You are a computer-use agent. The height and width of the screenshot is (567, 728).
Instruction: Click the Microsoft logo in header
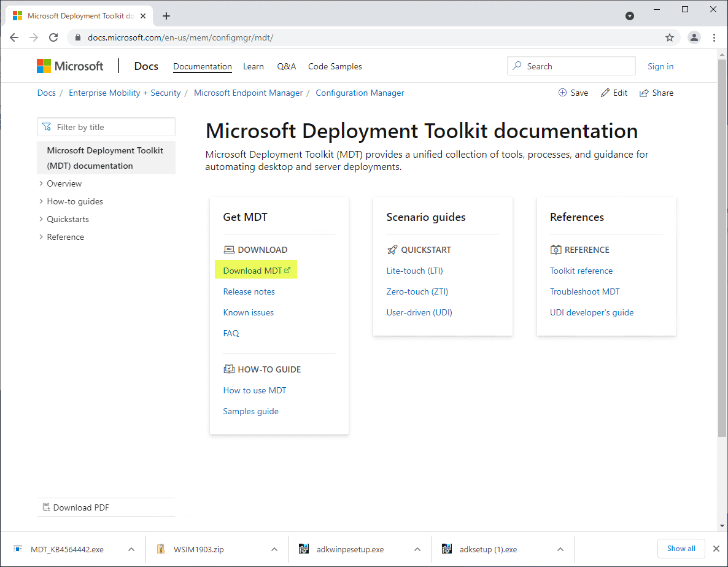pos(70,66)
